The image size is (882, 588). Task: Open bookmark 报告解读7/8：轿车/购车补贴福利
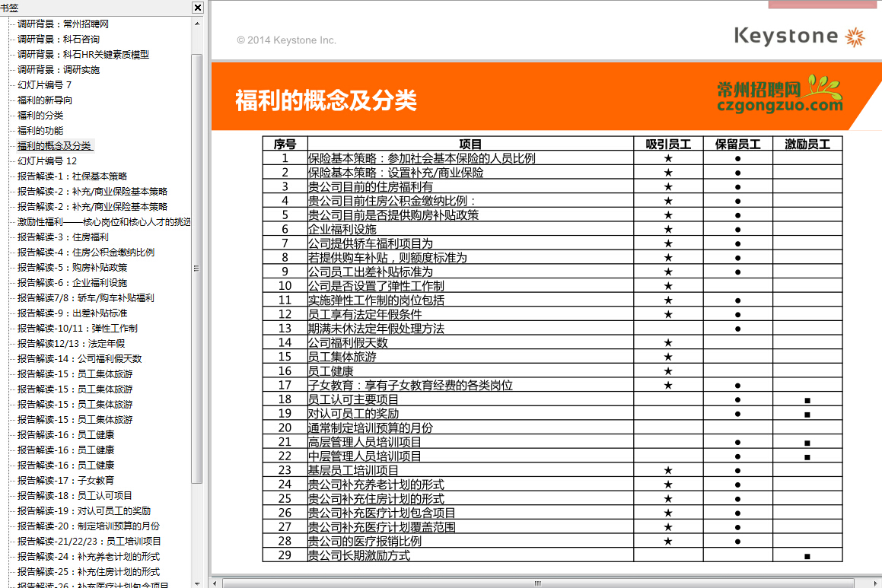(x=85, y=297)
